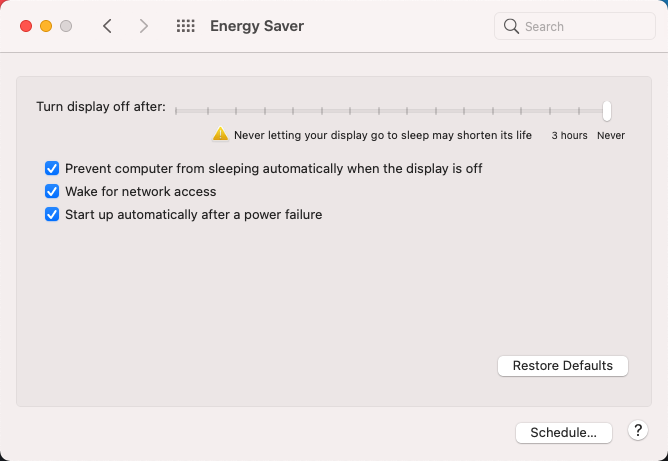Toggle Start up automatically after power failure
The height and width of the screenshot is (461, 668).
tap(52, 214)
